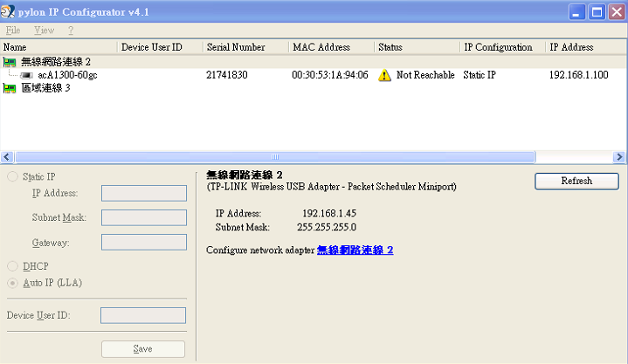Click the Gateway input field
Image resolution: width=628 pixels, height=364 pixels.
click(144, 243)
